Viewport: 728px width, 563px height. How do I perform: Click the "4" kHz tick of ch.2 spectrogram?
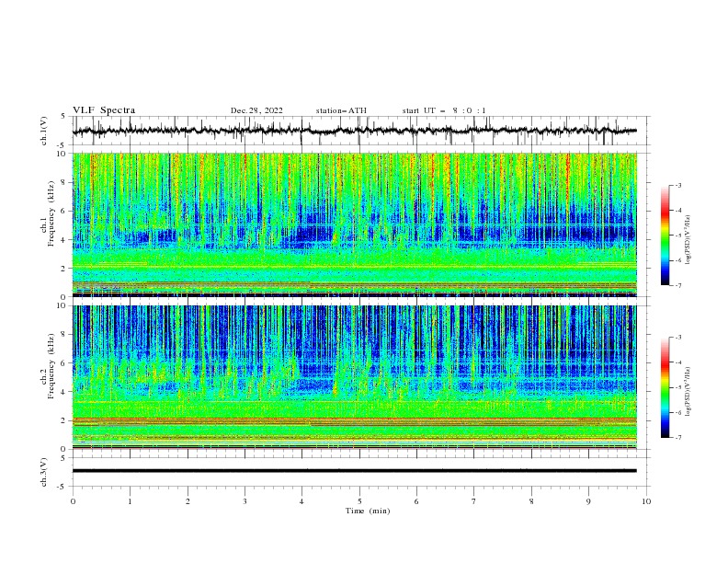[x=64, y=392]
